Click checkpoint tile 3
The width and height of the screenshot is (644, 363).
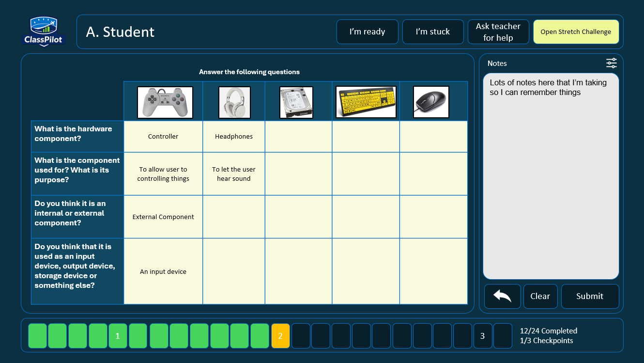coord(482,335)
